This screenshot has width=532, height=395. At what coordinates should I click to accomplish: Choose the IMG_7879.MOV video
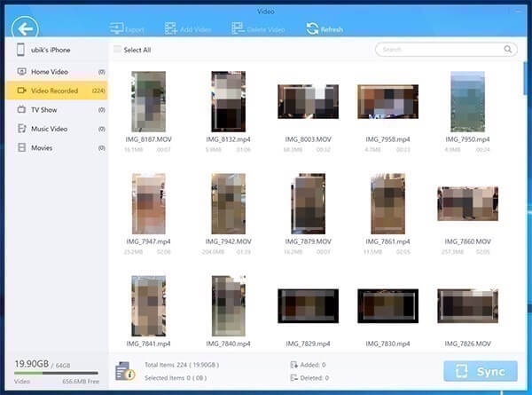(x=308, y=203)
